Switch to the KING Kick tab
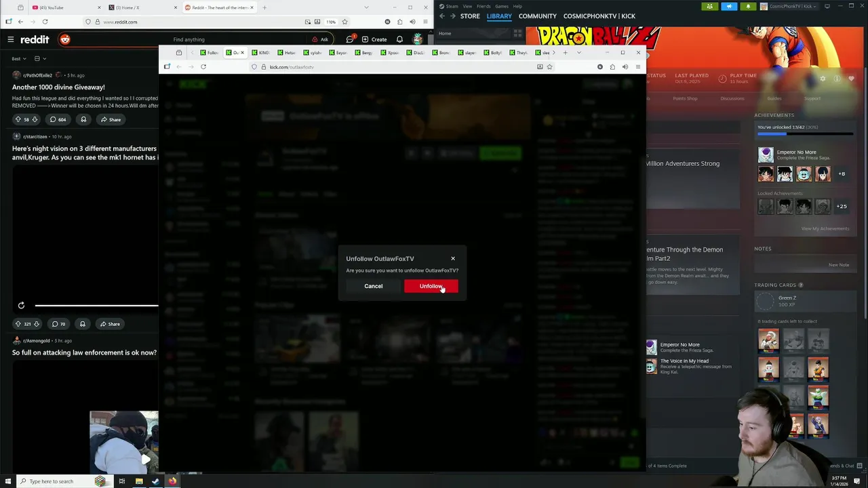The width and height of the screenshot is (868, 488). coord(262,52)
